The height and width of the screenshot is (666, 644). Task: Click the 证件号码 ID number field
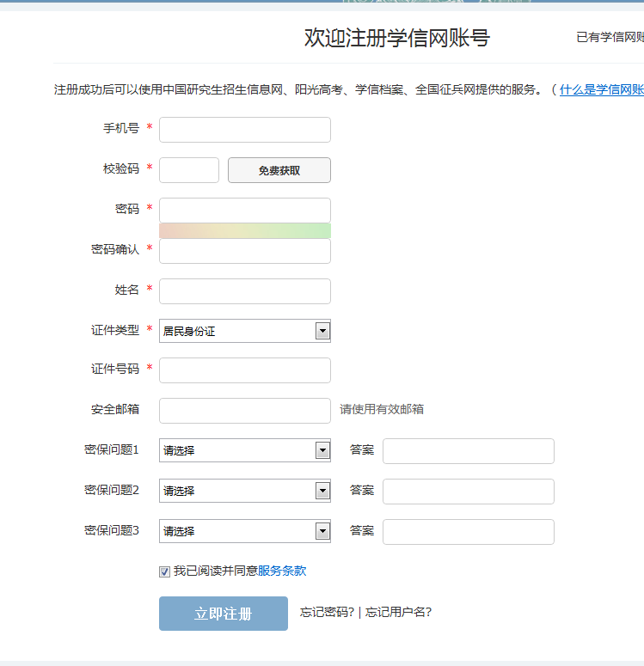tap(244, 370)
